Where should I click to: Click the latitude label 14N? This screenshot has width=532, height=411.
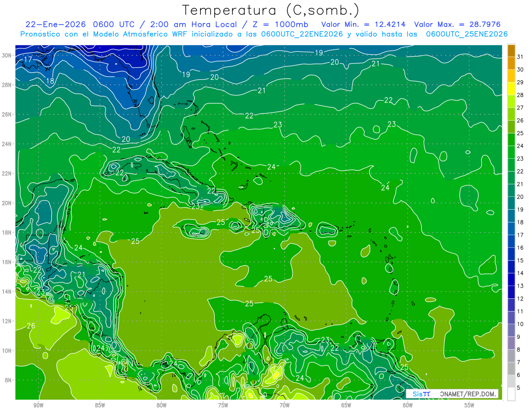pyautogui.click(x=7, y=292)
